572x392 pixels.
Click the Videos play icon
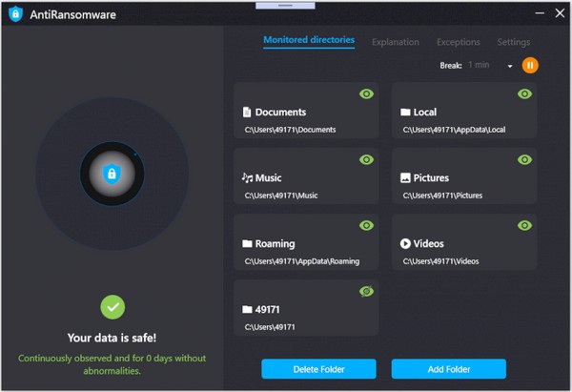coord(405,243)
